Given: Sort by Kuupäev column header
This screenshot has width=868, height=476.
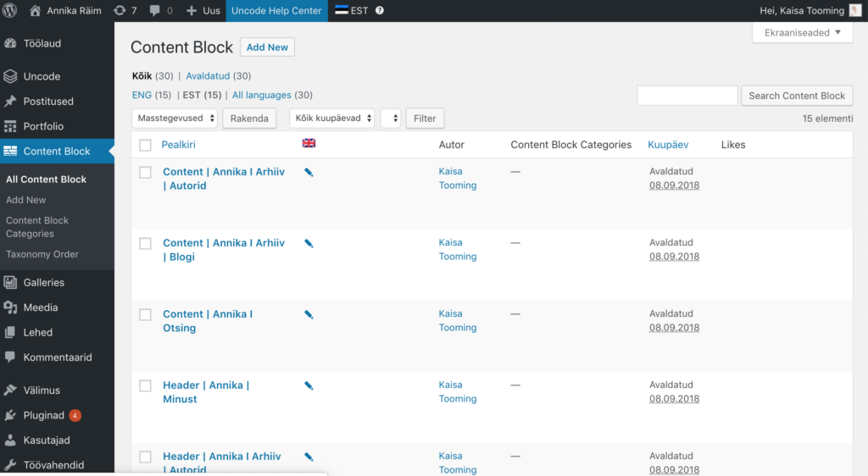Looking at the screenshot, I should [x=668, y=144].
